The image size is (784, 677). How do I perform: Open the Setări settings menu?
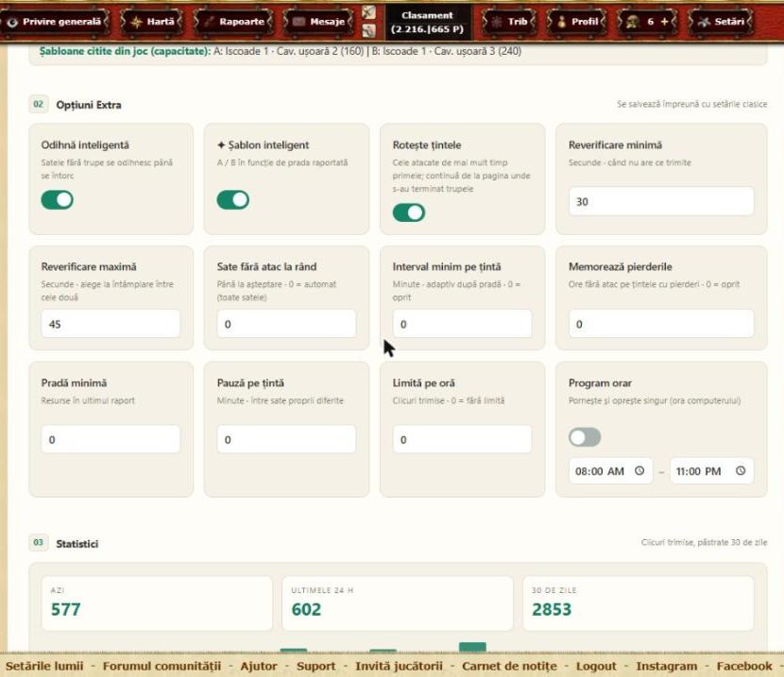coord(721,22)
